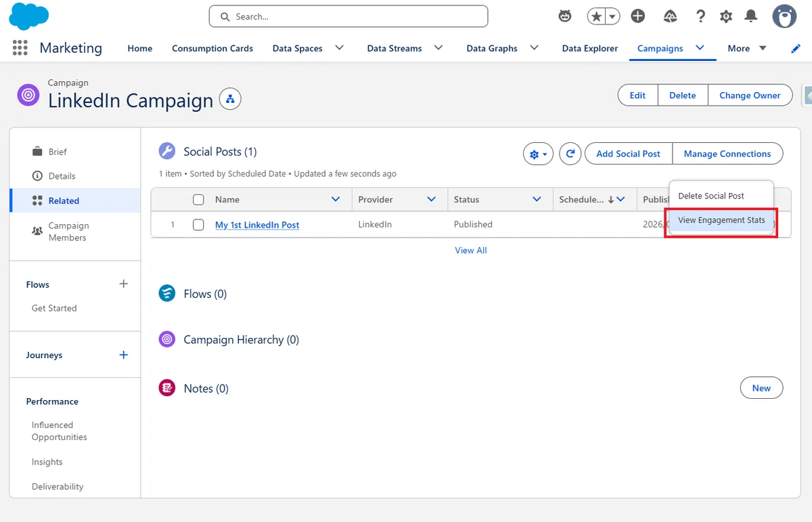Click the Social Posts wrench icon
Image resolution: width=812 pixels, height=522 pixels.
point(166,151)
